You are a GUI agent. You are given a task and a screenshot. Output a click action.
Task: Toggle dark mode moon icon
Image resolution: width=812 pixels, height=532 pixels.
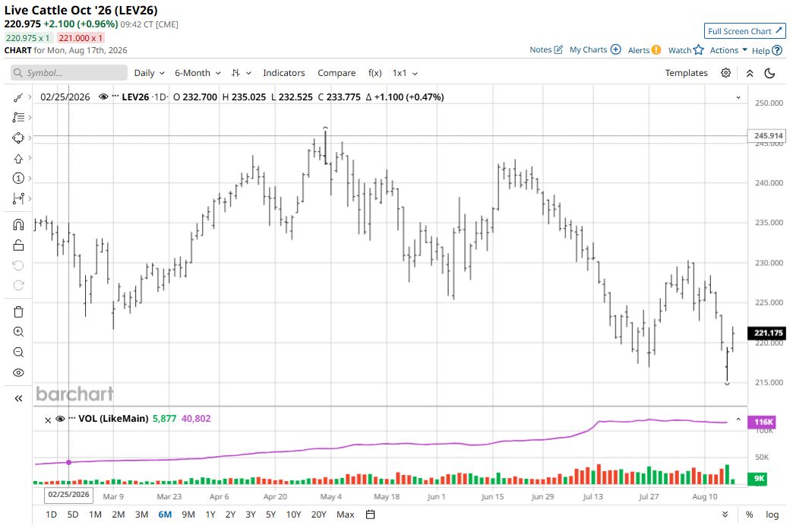click(x=770, y=73)
